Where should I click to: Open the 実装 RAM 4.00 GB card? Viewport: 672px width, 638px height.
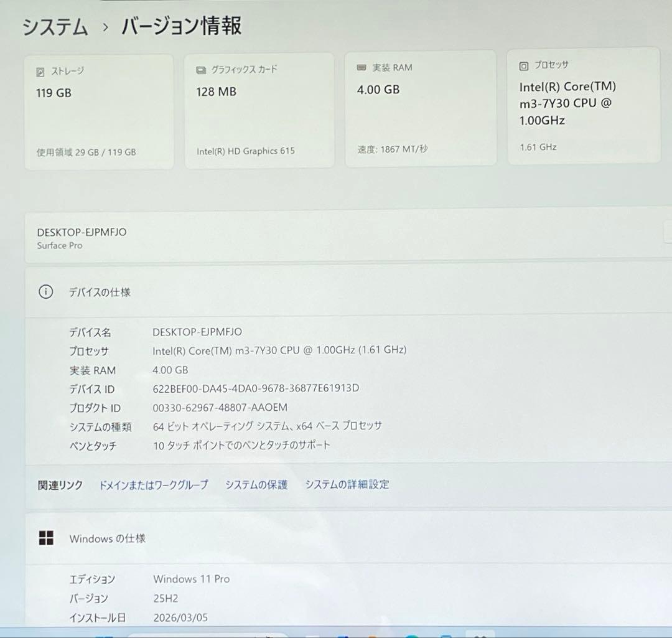(x=421, y=108)
